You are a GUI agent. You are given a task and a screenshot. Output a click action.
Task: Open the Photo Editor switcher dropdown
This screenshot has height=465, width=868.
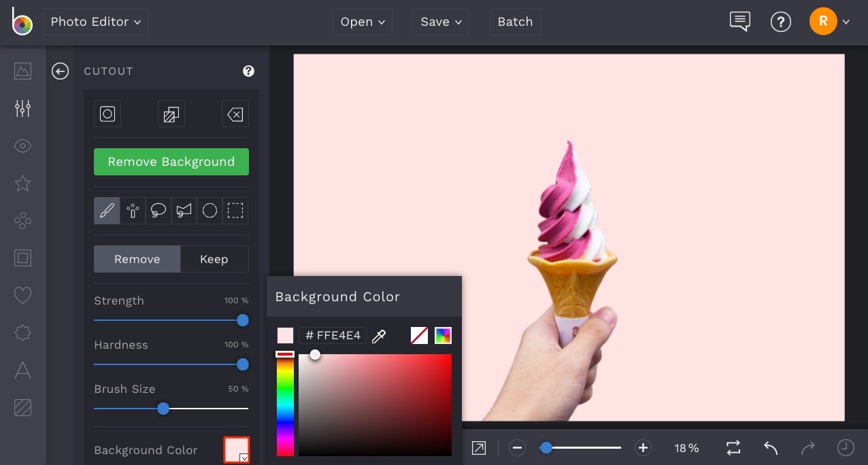pos(95,21)
